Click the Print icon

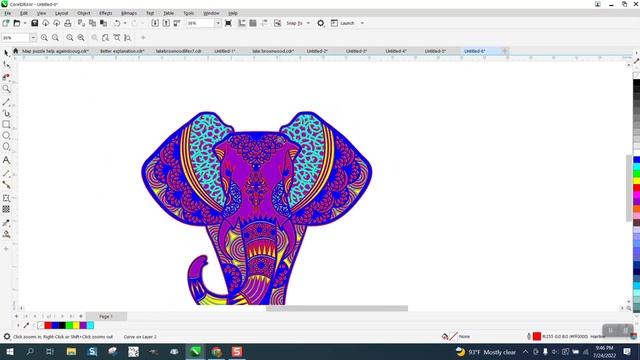tap(68, 23)
